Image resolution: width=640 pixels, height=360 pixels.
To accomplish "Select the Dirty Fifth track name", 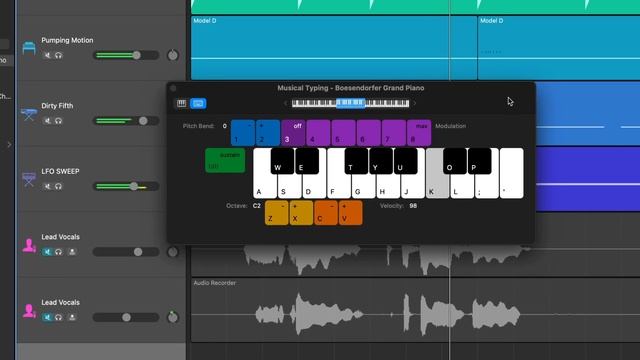I will 57,106.
